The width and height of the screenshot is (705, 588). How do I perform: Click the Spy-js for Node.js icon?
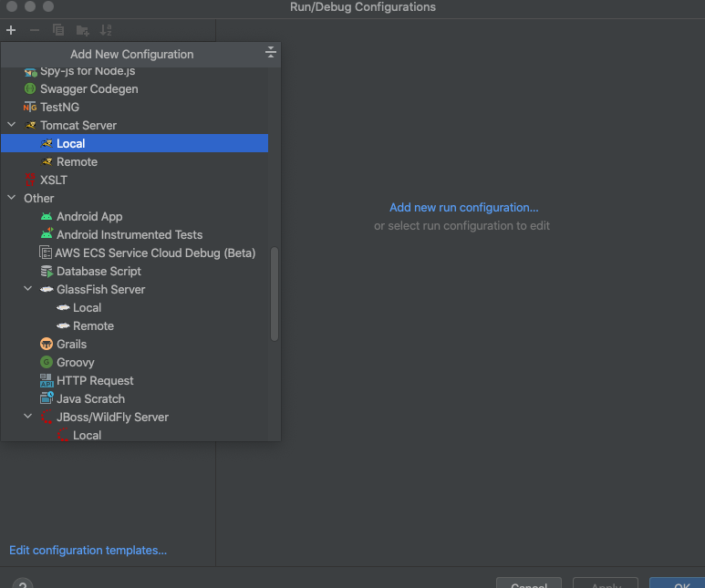pyautogui.click(x=31, y=72)
